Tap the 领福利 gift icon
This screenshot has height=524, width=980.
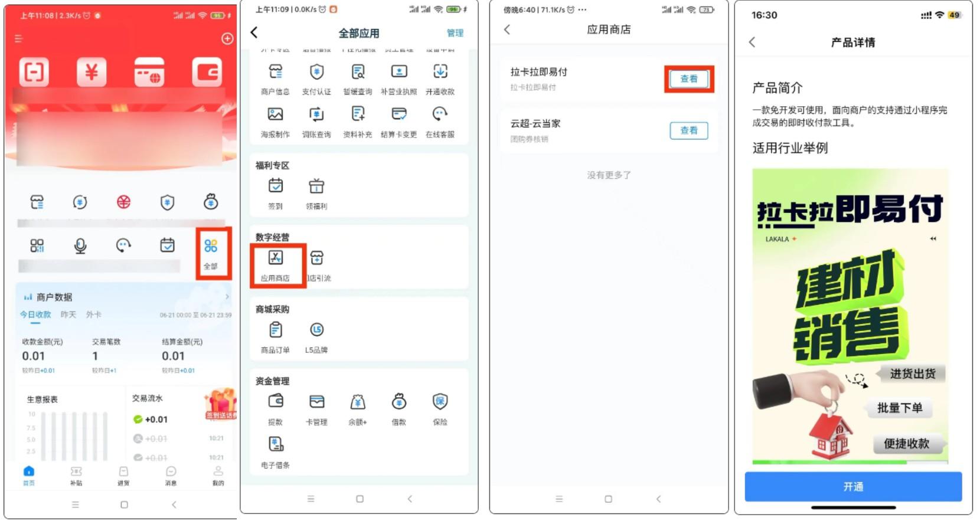tap(316, 193)
